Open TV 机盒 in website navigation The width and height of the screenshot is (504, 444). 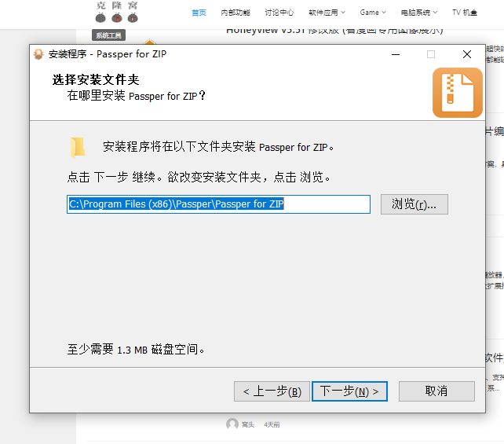465,13
